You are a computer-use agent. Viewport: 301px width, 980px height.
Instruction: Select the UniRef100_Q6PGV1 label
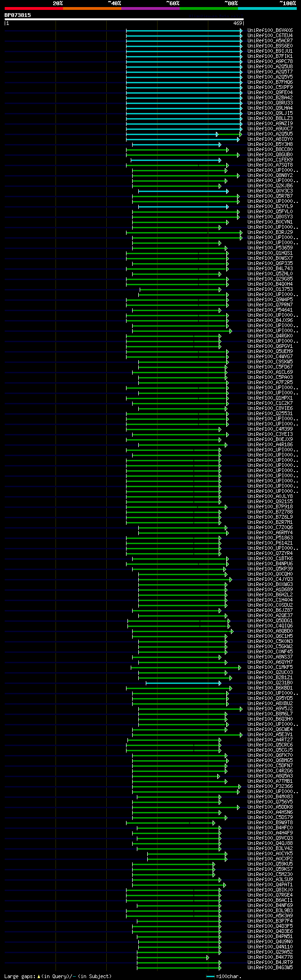pos(270,346)
